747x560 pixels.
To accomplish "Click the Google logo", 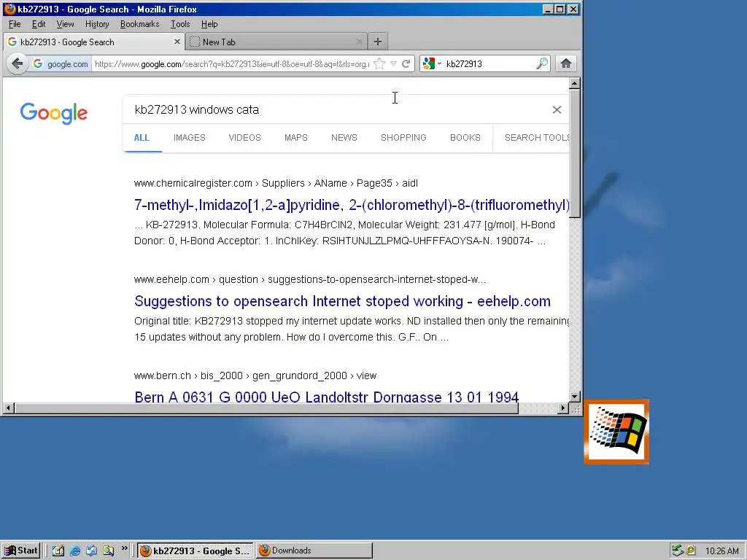I will (54, 113).
